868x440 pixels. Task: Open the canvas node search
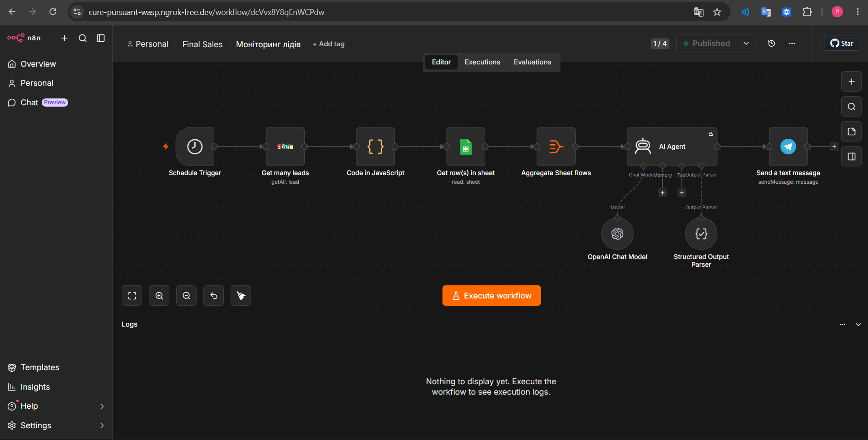click(852, 107)
